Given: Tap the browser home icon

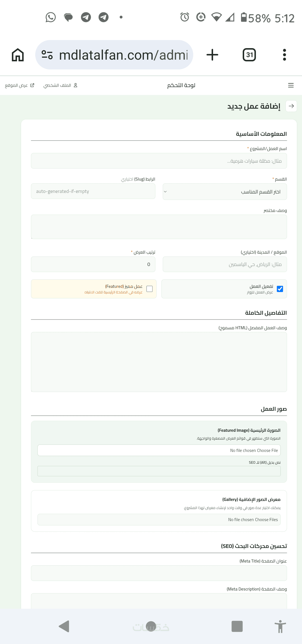Looking at the screenshot, I should point(18,55).
